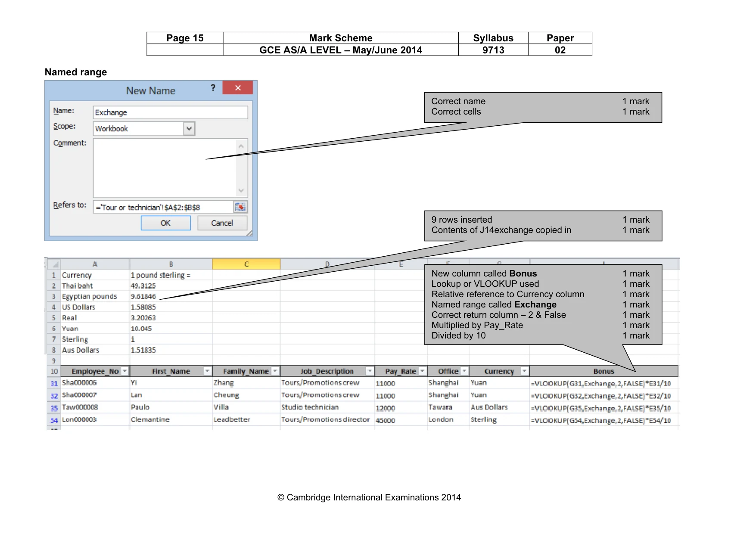Open the First_Name filter dropdown
The width and height of the screenshot is (756, 534).
[x=207, y=371]
